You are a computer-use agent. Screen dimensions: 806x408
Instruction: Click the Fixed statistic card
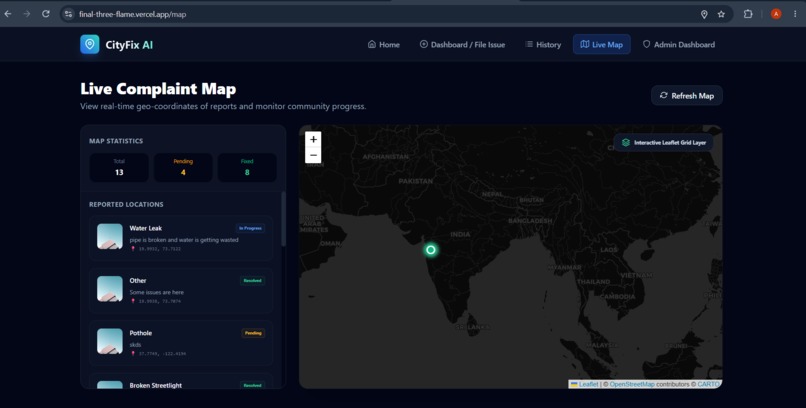(x=247, y=168)
